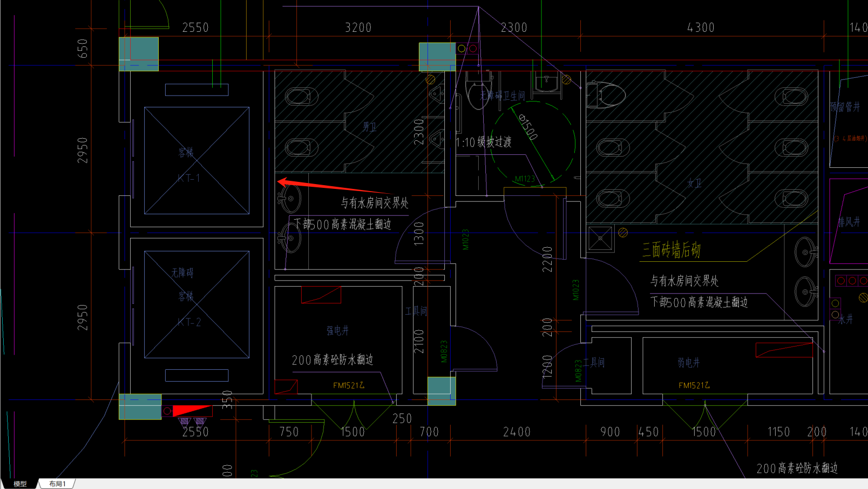Switch to the 模型 tab

tap(20, 484)
